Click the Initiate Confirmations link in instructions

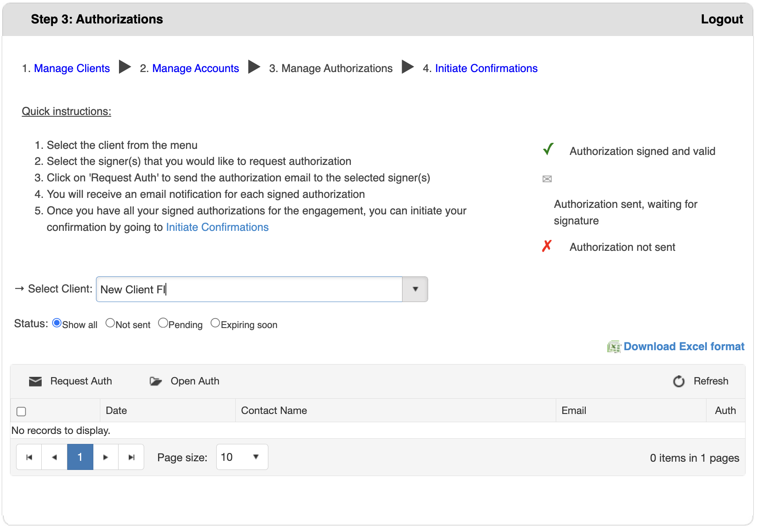point(217,227)
